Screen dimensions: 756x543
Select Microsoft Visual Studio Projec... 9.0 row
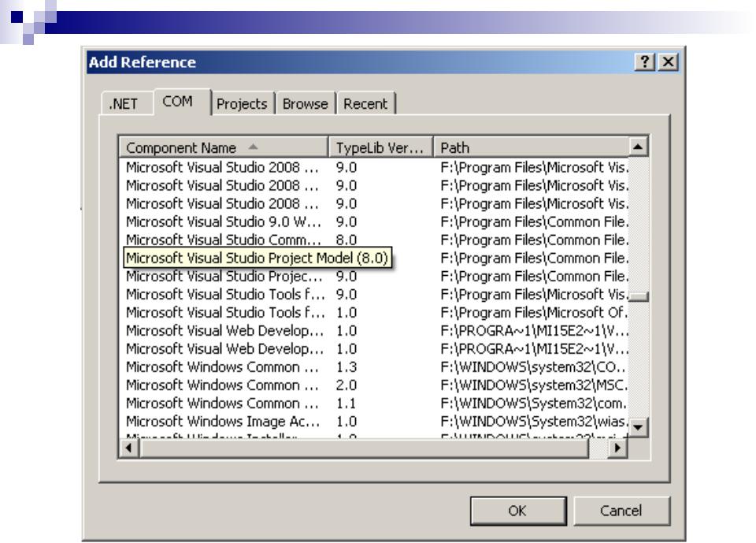point(373,277)
